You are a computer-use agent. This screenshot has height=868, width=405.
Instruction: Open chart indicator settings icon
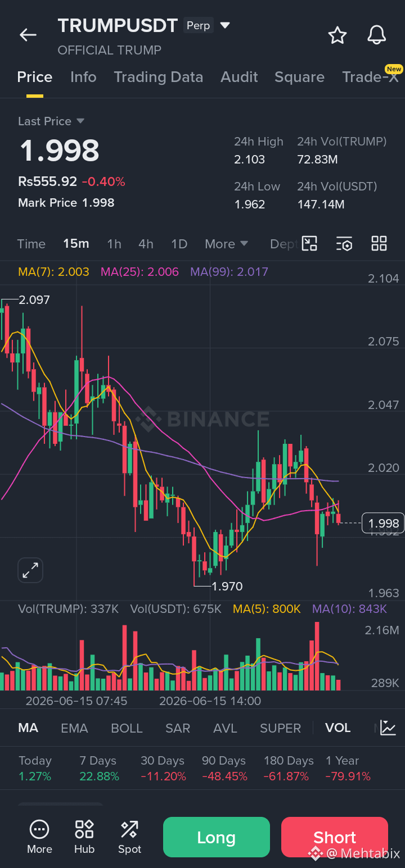pos(344,243)
